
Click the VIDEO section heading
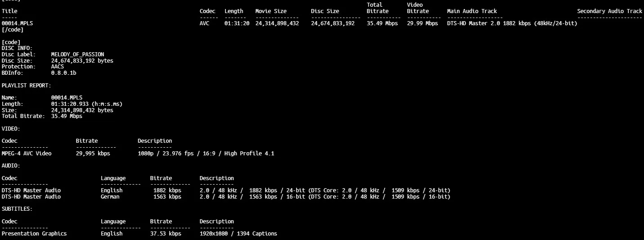coord(11,129)
